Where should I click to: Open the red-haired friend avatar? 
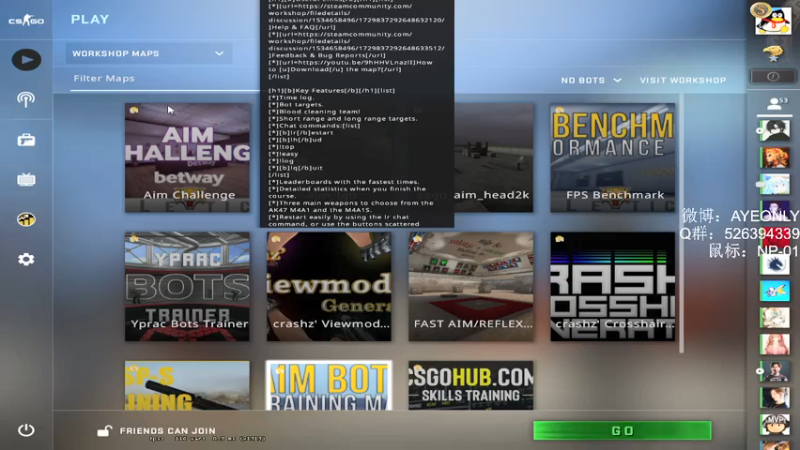[774, 157]
